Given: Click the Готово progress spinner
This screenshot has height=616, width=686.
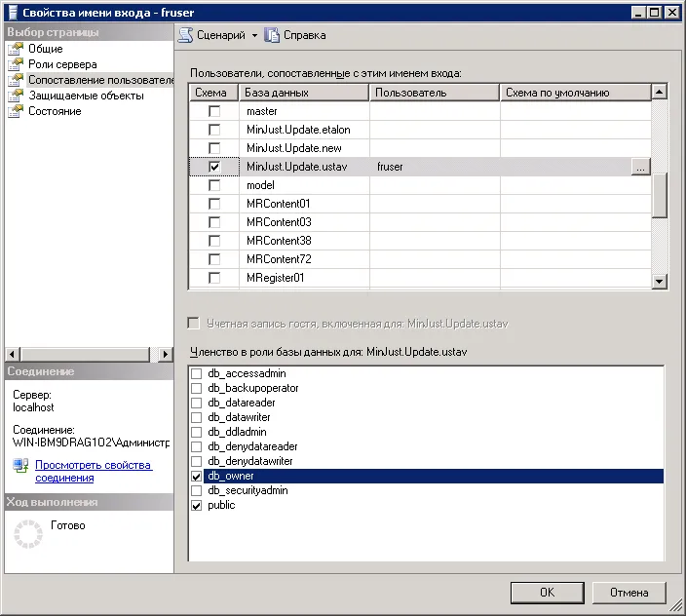Looking at the screenshot, I should coord(28,534).
